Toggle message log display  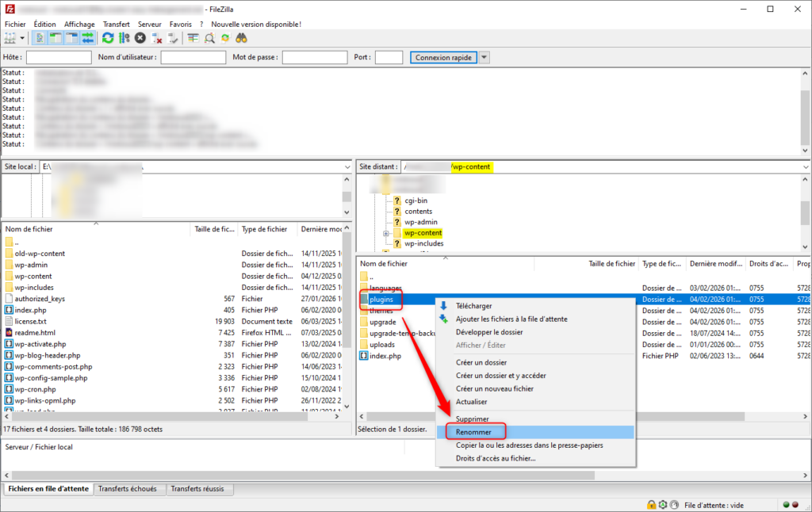40,38
